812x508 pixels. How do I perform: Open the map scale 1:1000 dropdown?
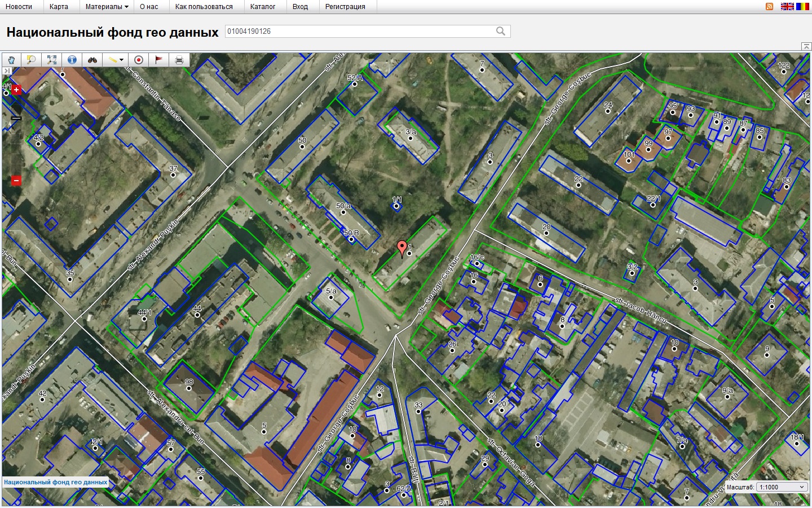click(x=782, y=487)
